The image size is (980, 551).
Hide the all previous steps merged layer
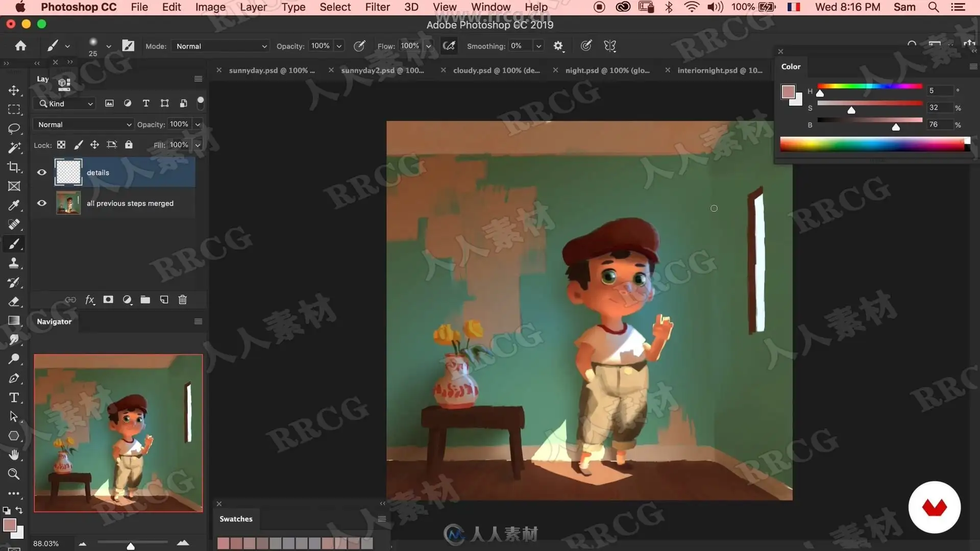click(x=42, y=203)
